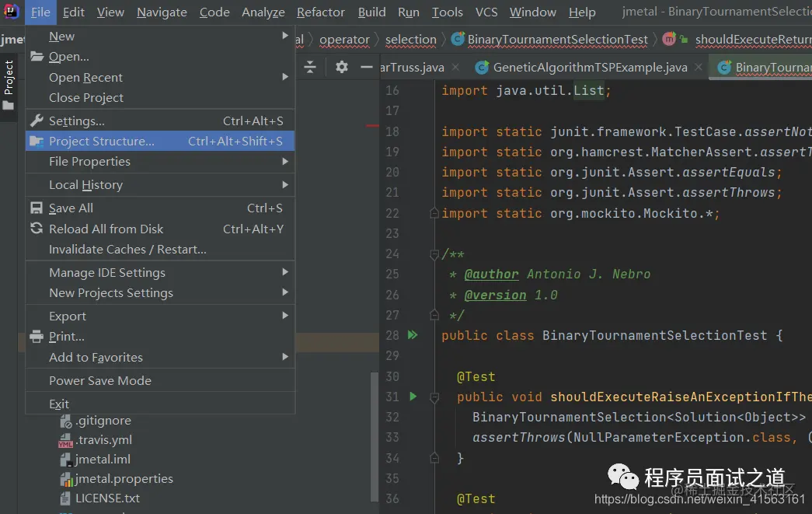The width and height of the screenshot is (812, 514).
Task: Click the Save All floppy icon
Action: (x=37, y=208)
